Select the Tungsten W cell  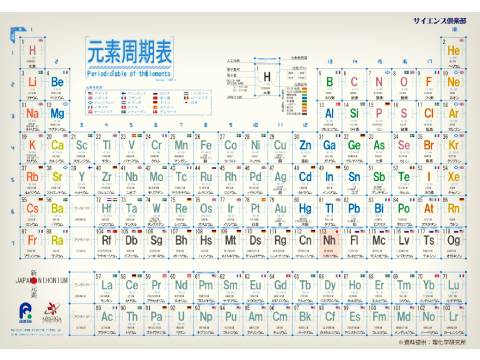pos(156,211)
